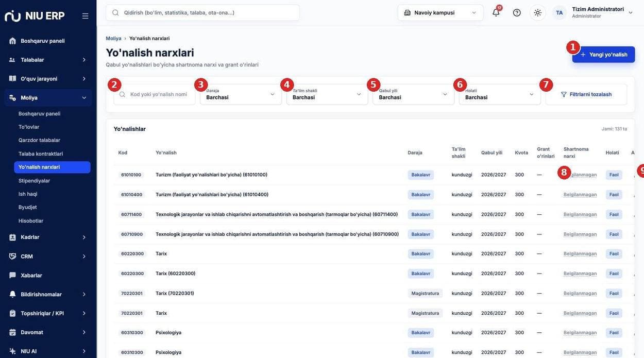Click the NIU ERP logo

pyautogui.click(x=35, y=16)
